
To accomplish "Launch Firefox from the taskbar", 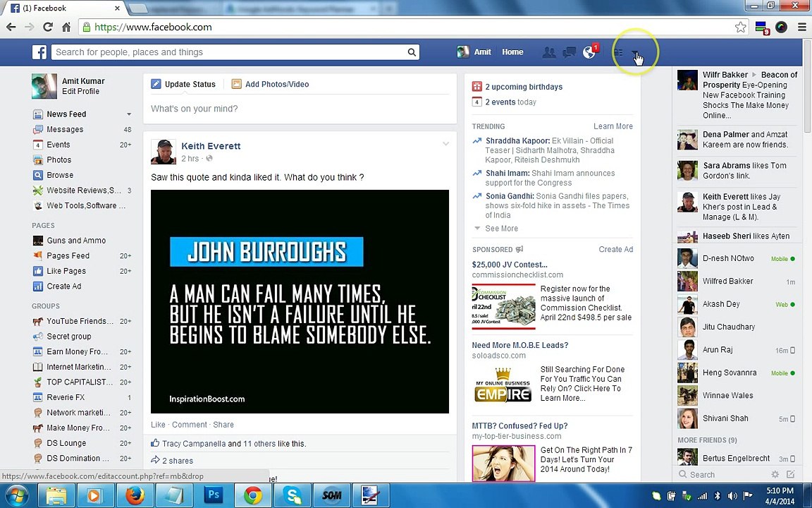I will tap(135, 496).
